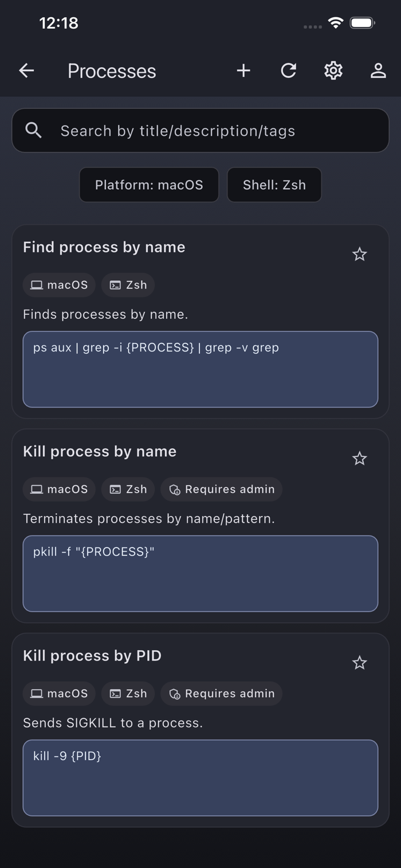The image size is (401, 868).
Task: Open the Kill process by name title
Action: click(x=100, y=451)
